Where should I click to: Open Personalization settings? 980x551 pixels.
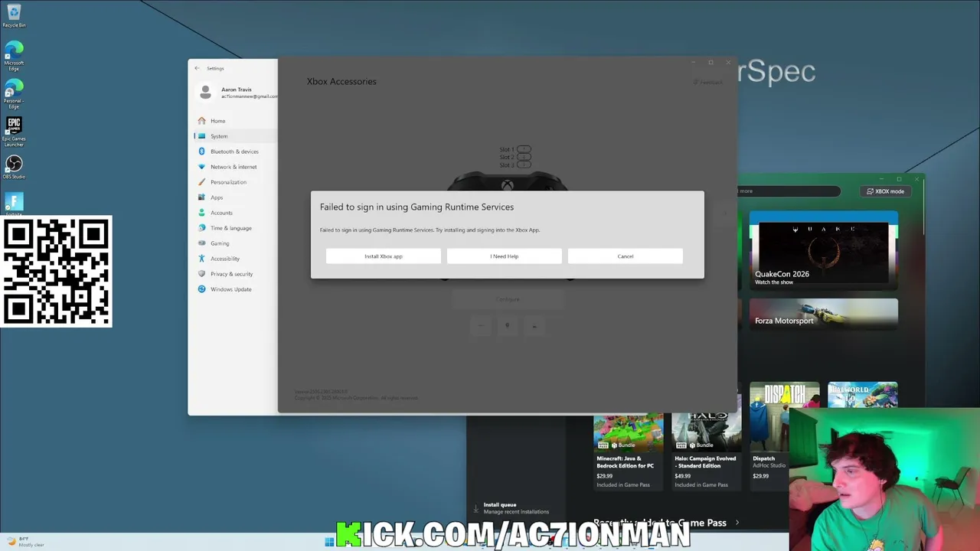tap(236, 182)
